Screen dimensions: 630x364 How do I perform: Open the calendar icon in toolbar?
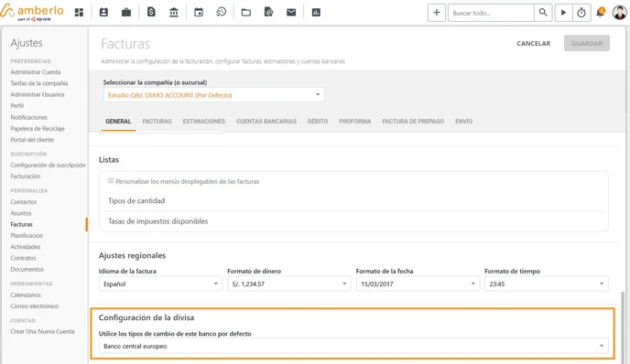pyautogui.click(x=199, y=13)
